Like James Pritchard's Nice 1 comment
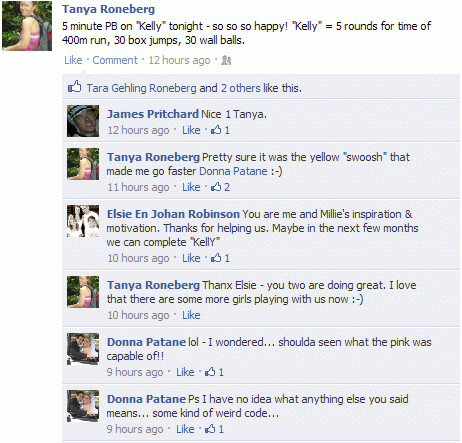Image resolution: width=462 pixels, height=443 pixels. [191, 130]
